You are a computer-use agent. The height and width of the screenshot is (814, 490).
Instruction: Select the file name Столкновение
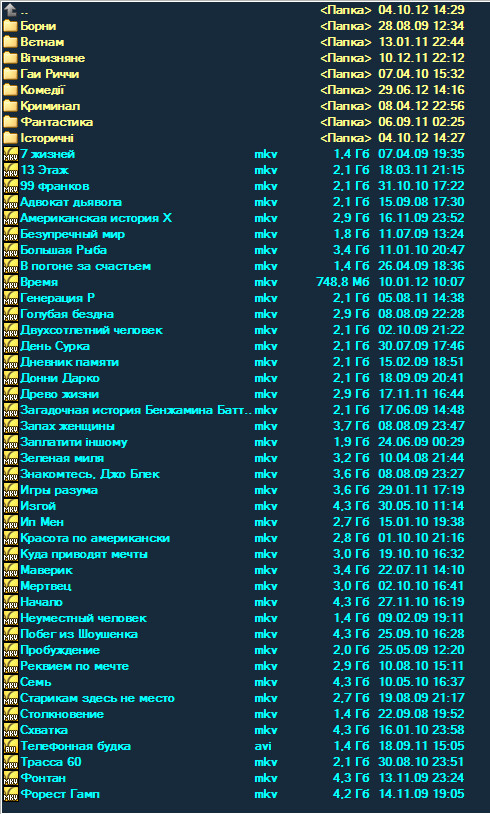(62, 715)
